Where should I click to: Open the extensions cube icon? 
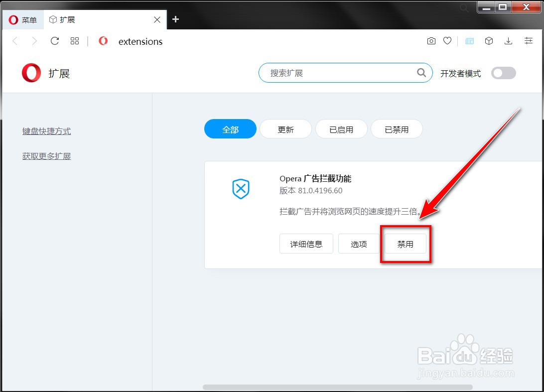point(489,41)
